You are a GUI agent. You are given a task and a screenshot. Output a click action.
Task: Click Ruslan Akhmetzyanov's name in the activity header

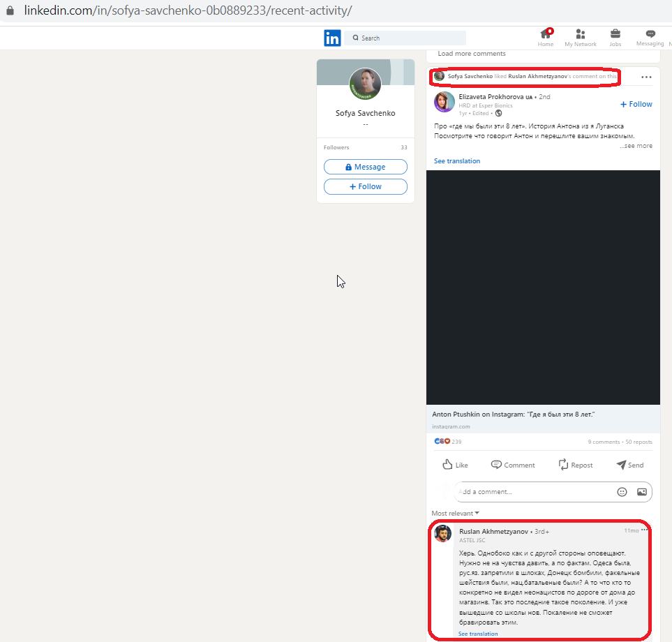537,76
